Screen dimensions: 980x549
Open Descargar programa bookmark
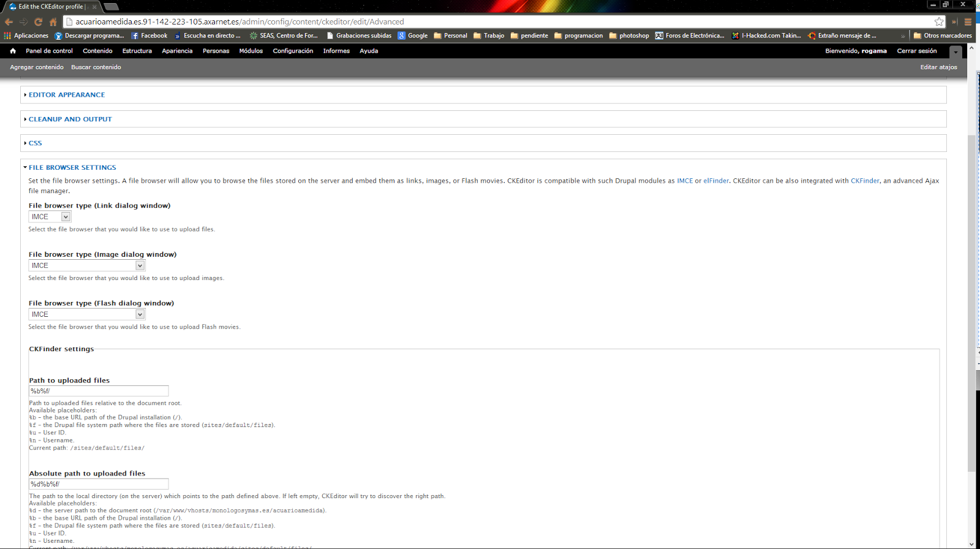pos(89,36)
